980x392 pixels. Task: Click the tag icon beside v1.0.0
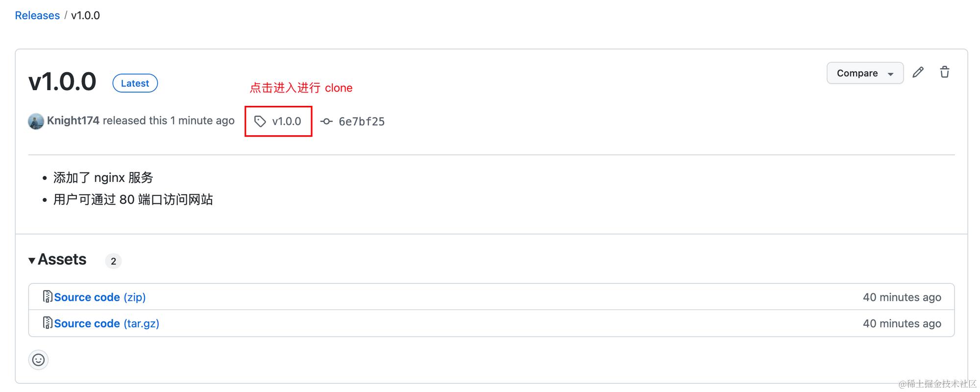point(260,121)
